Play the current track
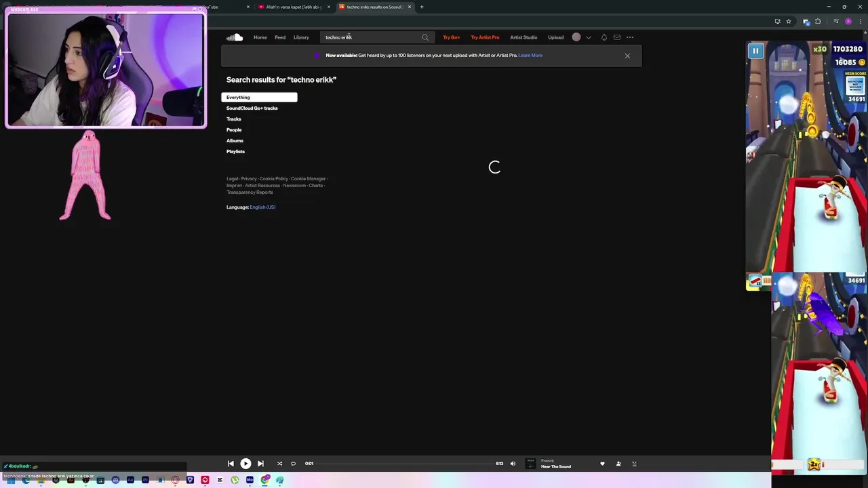Screen dimensions: 868x488 coord(245,464)
